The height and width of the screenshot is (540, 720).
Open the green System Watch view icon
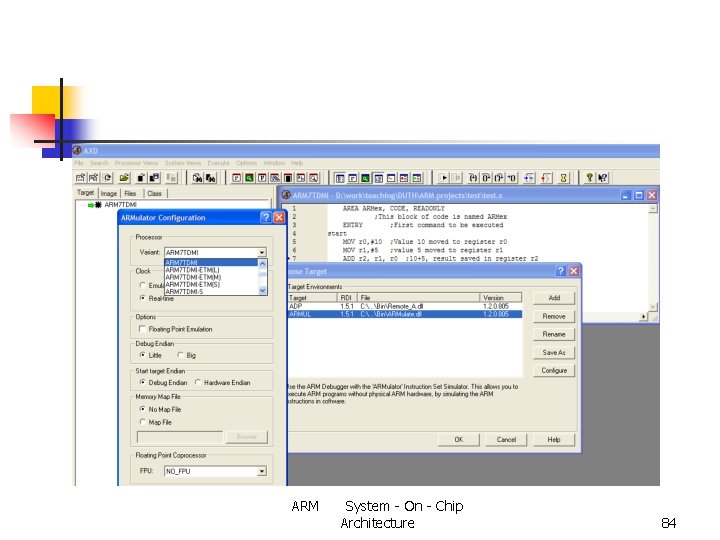365,178
